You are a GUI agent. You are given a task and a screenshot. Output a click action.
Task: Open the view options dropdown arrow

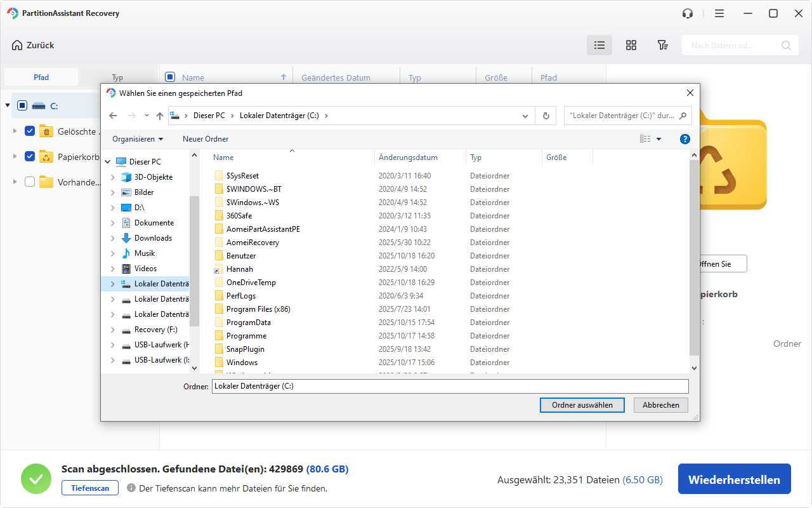coord(658,139)
